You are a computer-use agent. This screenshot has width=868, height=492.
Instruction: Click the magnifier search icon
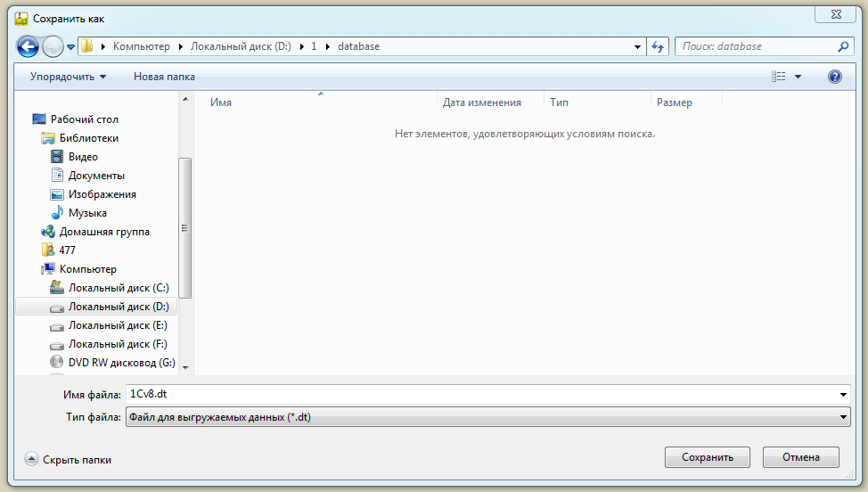(x=843, y=46)
